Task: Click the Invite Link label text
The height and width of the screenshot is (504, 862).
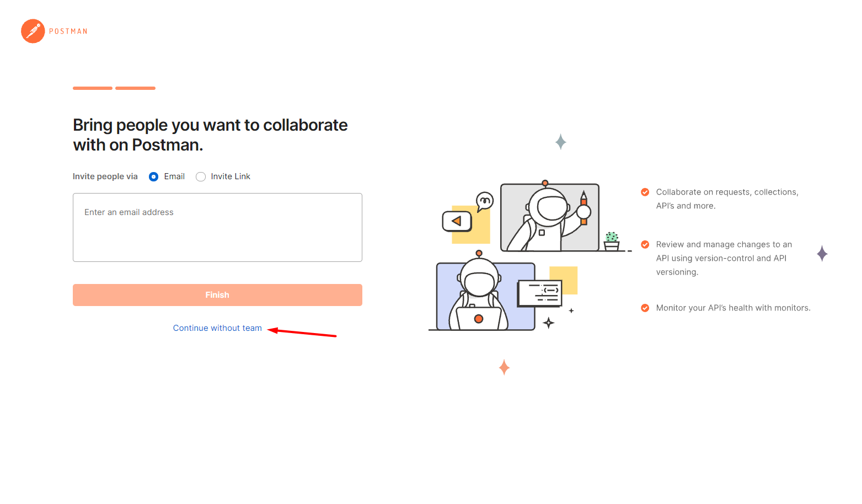Action: (231, 176)
